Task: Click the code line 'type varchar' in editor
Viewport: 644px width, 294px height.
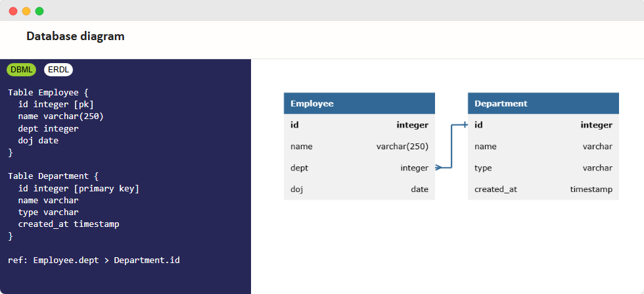Action: pyautogui.click(x=49, y=212)
